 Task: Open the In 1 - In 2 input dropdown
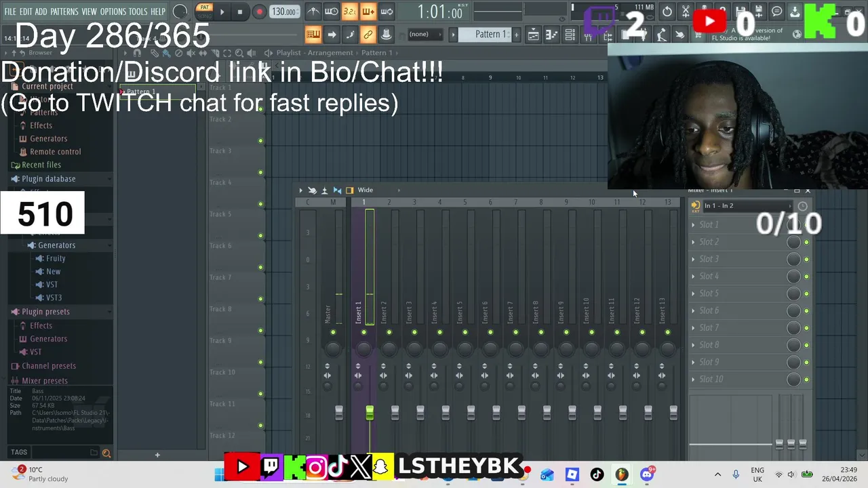point(748,206)
